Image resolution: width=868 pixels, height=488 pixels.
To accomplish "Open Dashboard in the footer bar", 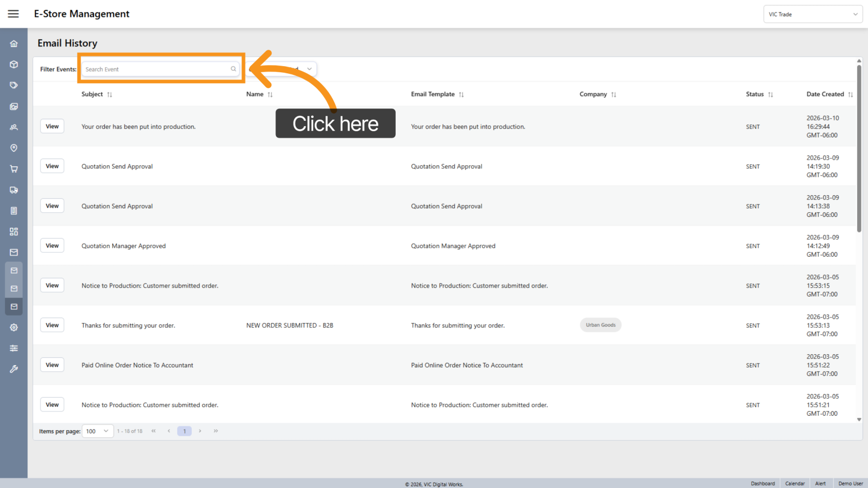I will 763,483.
